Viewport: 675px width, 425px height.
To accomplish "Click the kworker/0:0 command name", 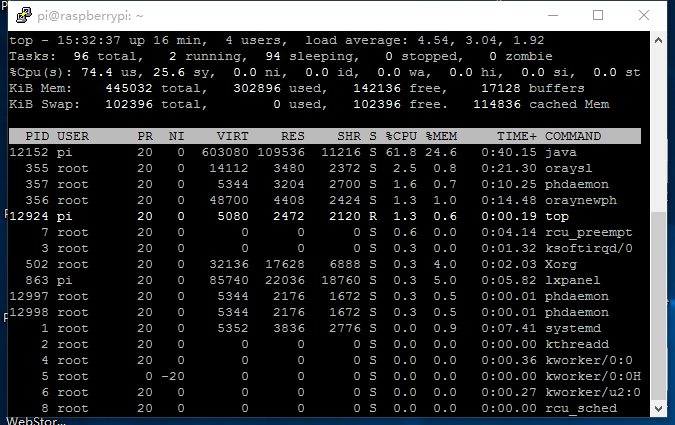I will [588, 360].
